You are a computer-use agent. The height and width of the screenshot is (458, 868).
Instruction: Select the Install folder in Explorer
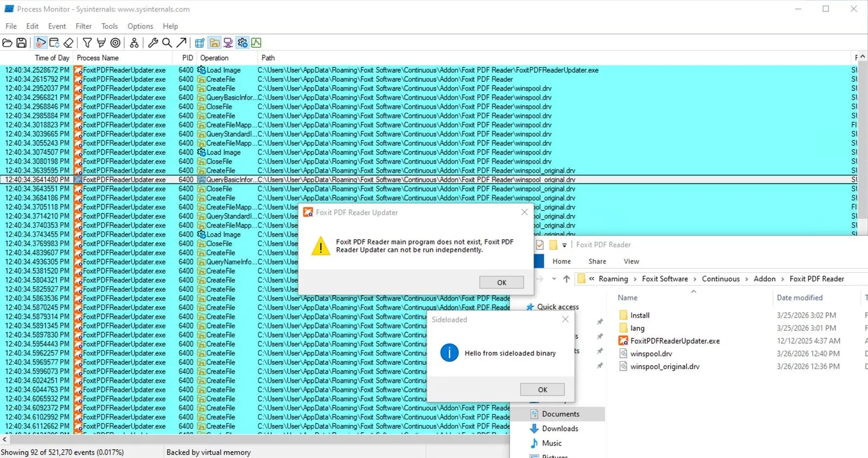coord(640,315)
